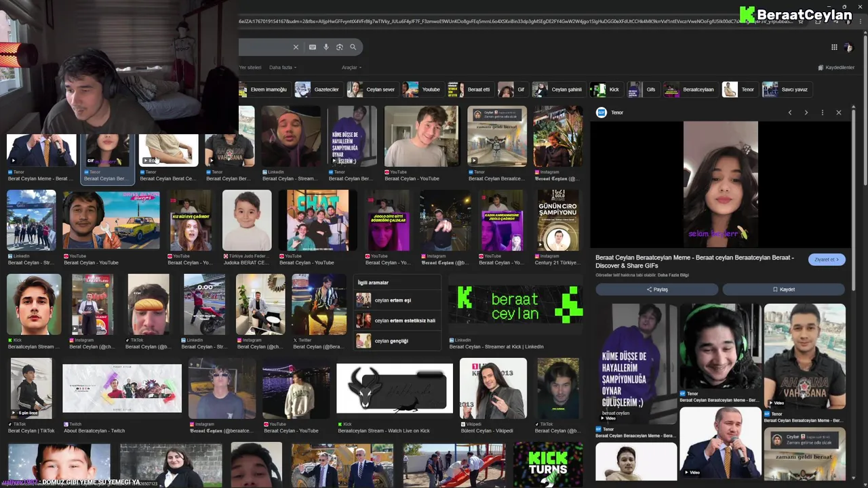Open the Kaydedilenler saved items link
This screenshot has width=868, height=488.
click(x=836, y=67)
